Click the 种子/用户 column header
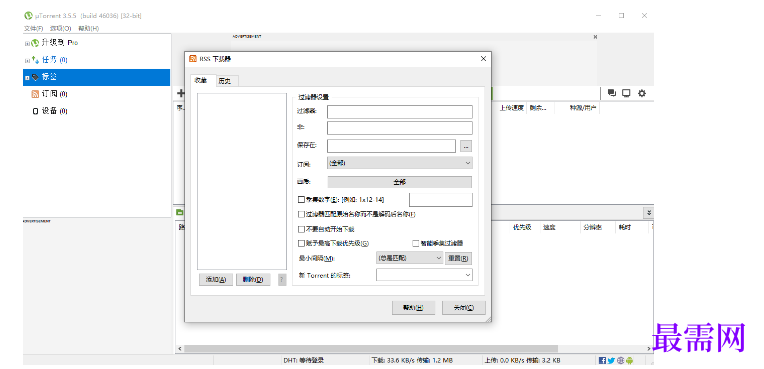This screenshot has width=764, height=369. click(583, 108)
